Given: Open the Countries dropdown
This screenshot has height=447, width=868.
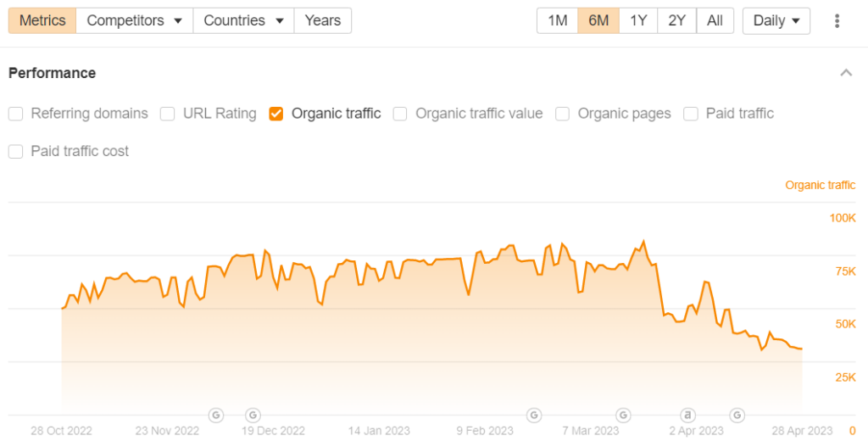Looking at the screenshot, I should [x=243, y=20].
